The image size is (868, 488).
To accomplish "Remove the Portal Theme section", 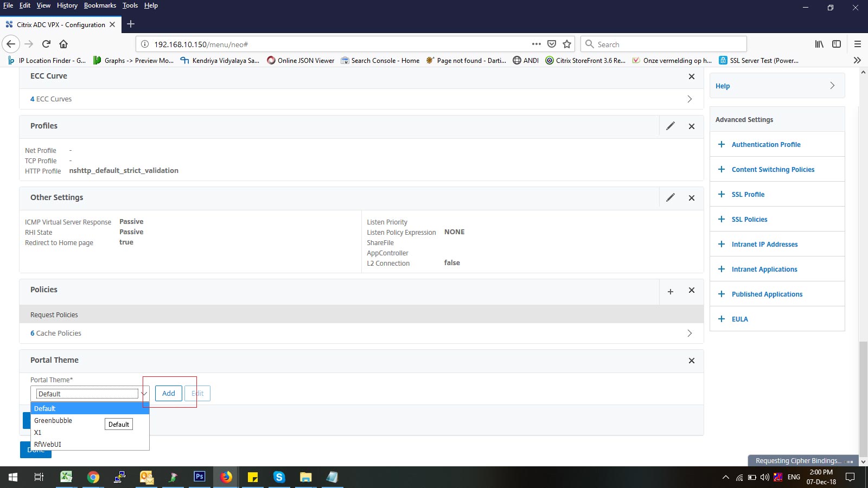I will [692, 361].
